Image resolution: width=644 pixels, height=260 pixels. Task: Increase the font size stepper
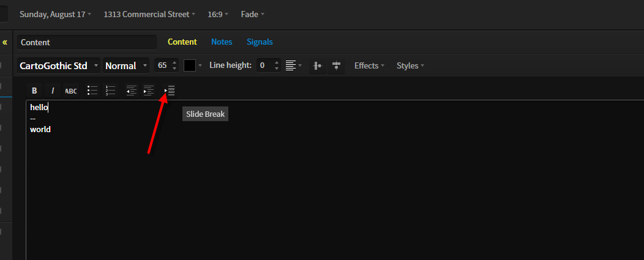tap(174, 62)
